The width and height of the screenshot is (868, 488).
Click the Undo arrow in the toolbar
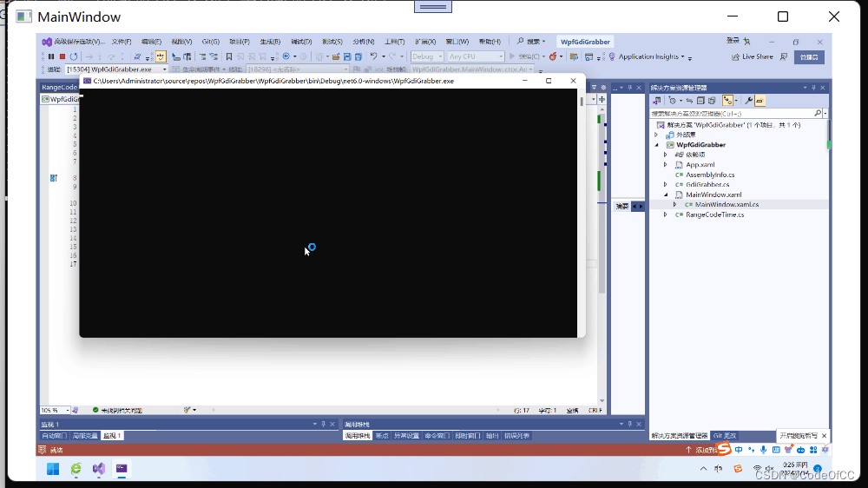(373, 56)
